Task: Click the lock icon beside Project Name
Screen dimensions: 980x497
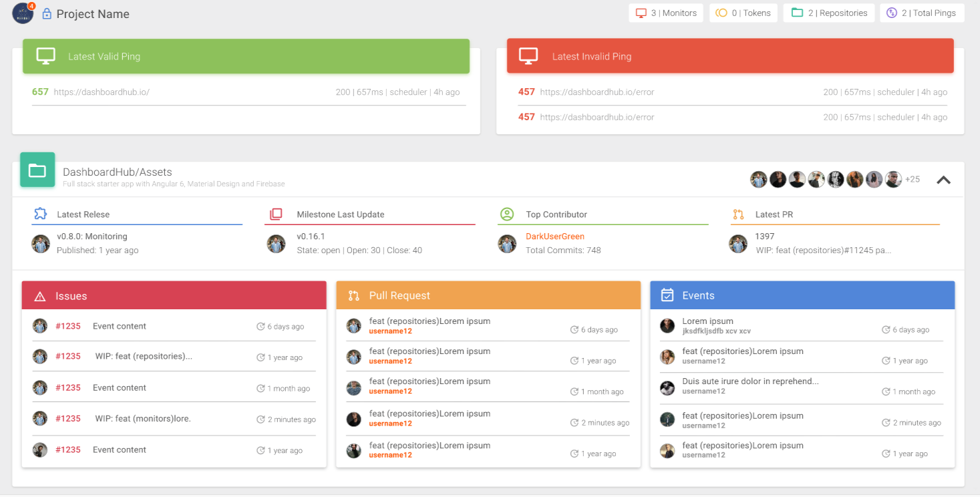Action: coord(46,13)
